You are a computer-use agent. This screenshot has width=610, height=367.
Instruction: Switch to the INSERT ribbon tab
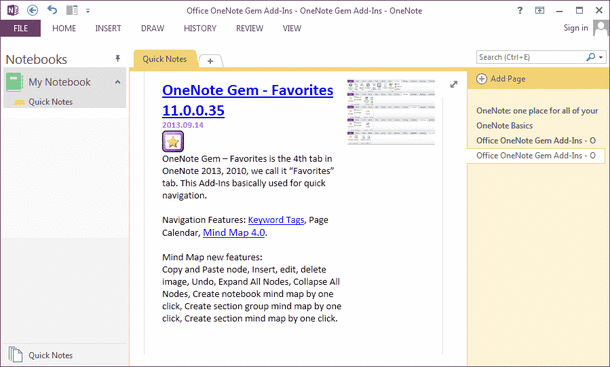[108, 28]
